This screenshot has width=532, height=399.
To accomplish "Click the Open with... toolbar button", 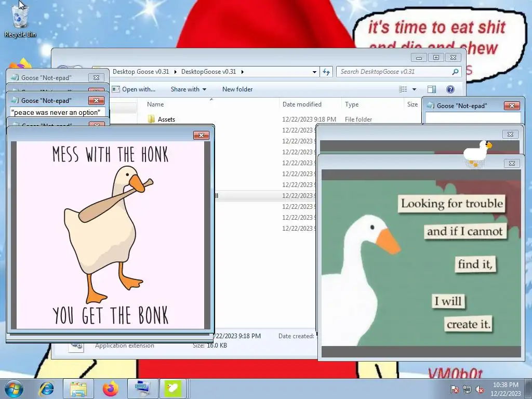I will pyautogui.click(x=134, y=89).
